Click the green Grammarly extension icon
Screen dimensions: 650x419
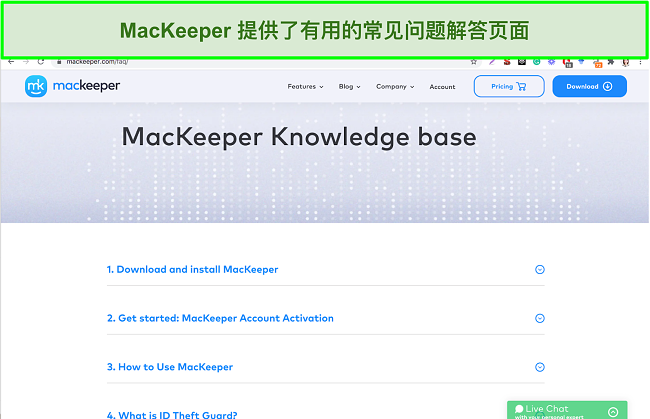[536, 62]
